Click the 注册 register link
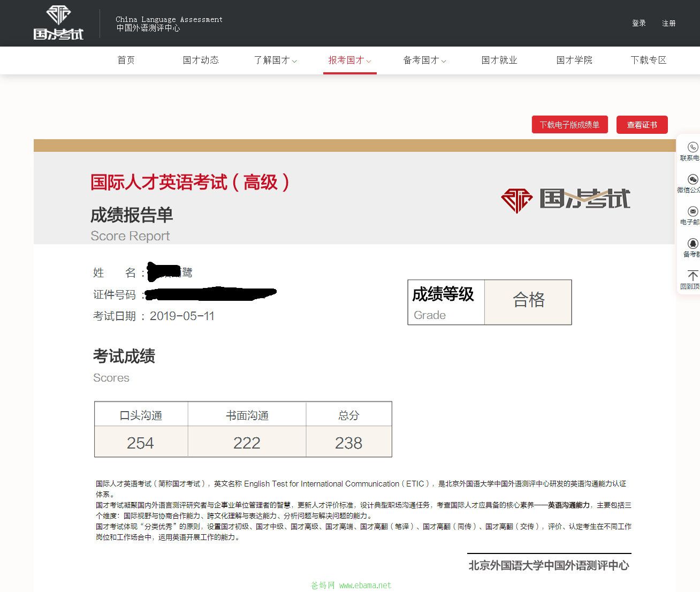The height and width of the screenshot is (592, 700). 669,23
